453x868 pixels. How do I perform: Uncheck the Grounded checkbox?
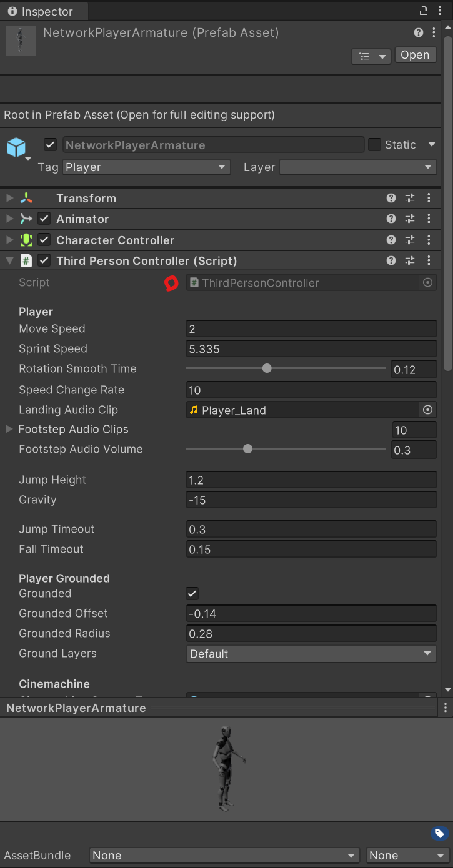point(192,594)
